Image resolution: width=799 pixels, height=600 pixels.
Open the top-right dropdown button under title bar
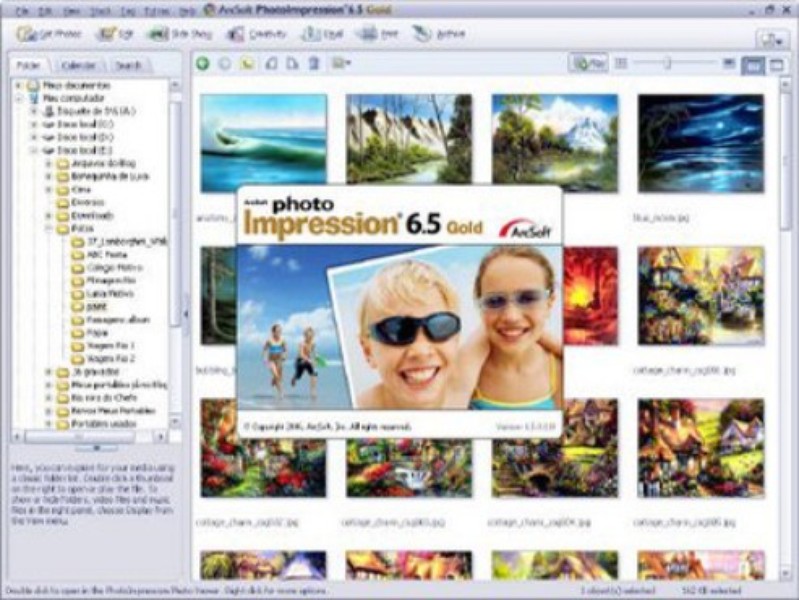tap(771, 39)
